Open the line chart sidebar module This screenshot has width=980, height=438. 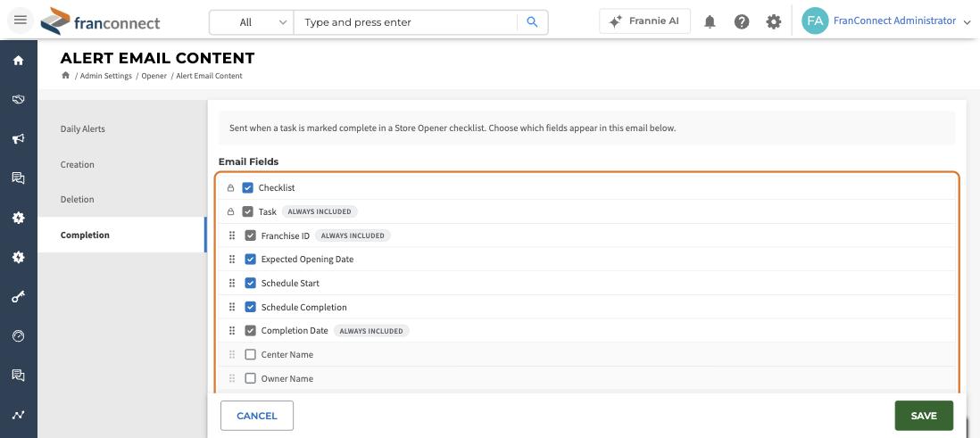point(18,415)
